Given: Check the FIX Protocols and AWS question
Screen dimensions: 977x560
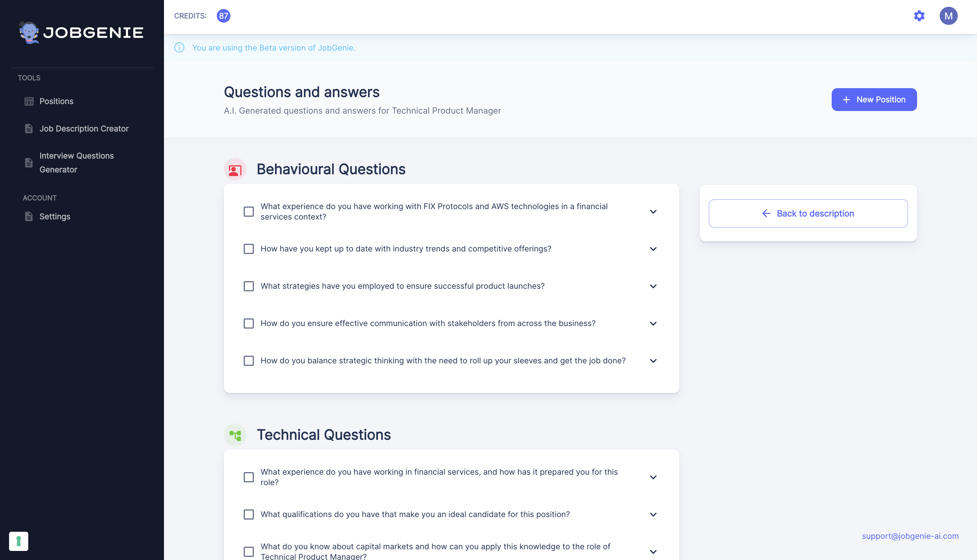Looking at the screenshot, I should pyautogui.click(x=248, y=212).
